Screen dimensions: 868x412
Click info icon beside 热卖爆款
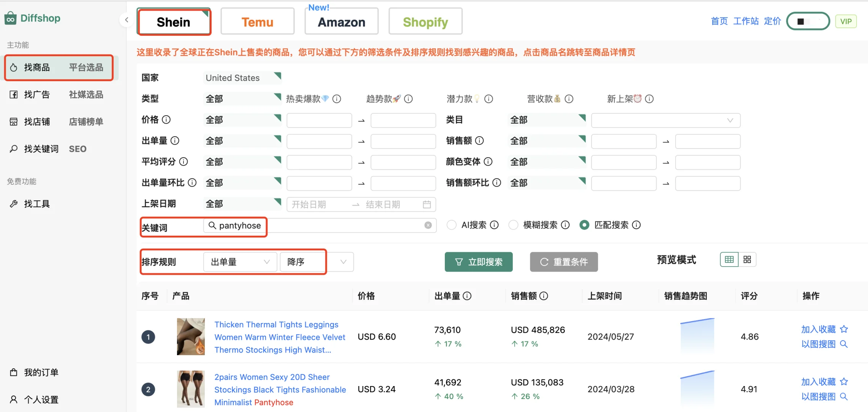337,99
